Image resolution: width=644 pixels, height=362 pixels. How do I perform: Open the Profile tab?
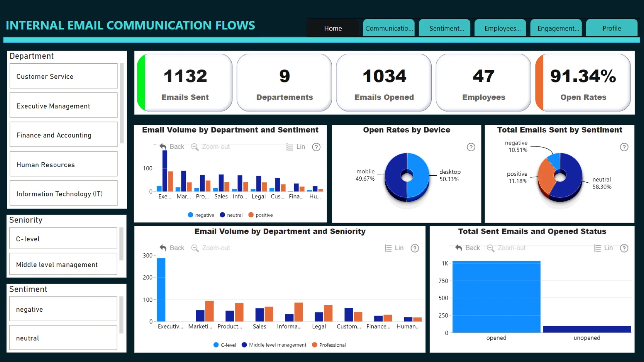tap(612, 28)
